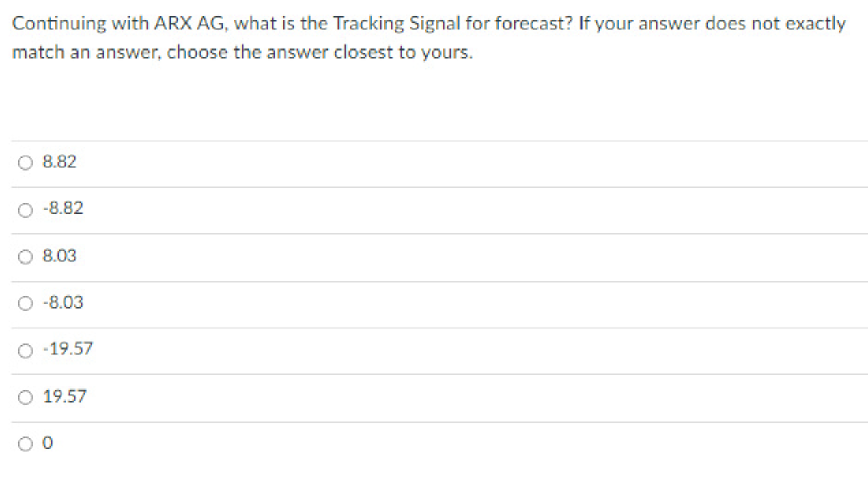Click the answer text -8.82
The width and height of the screenshot is (868, 484).
(63, 209)
